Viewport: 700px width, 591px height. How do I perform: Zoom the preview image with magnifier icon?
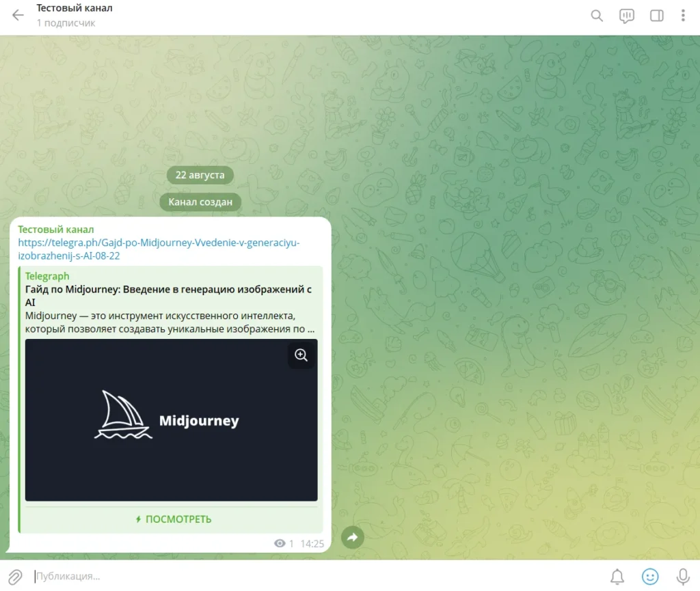point(301,355)
